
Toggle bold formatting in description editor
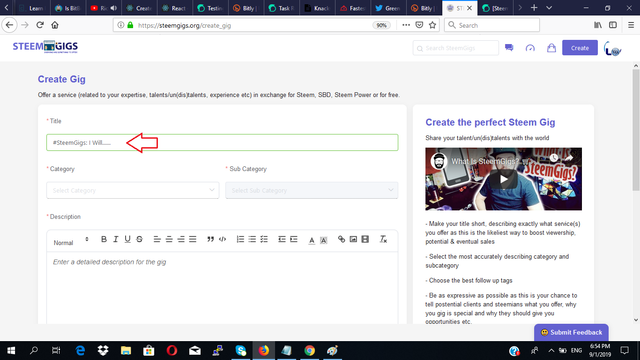coord(104,239)
